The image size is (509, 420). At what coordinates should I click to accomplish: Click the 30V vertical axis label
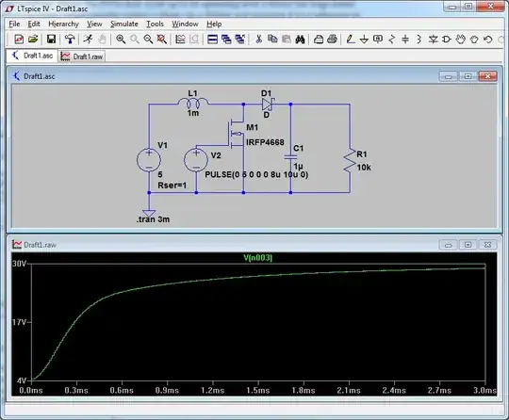coord(19,264)
